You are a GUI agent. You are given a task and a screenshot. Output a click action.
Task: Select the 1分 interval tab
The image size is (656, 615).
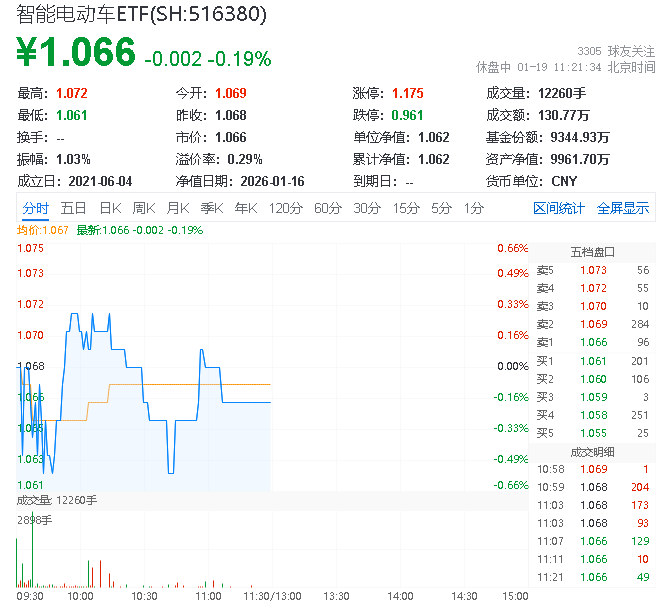click(x=473, y=208)
